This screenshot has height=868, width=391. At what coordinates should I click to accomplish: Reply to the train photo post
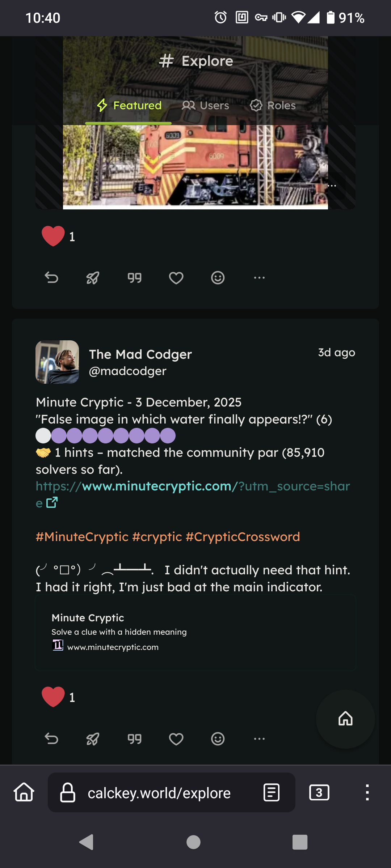[51, 278]
